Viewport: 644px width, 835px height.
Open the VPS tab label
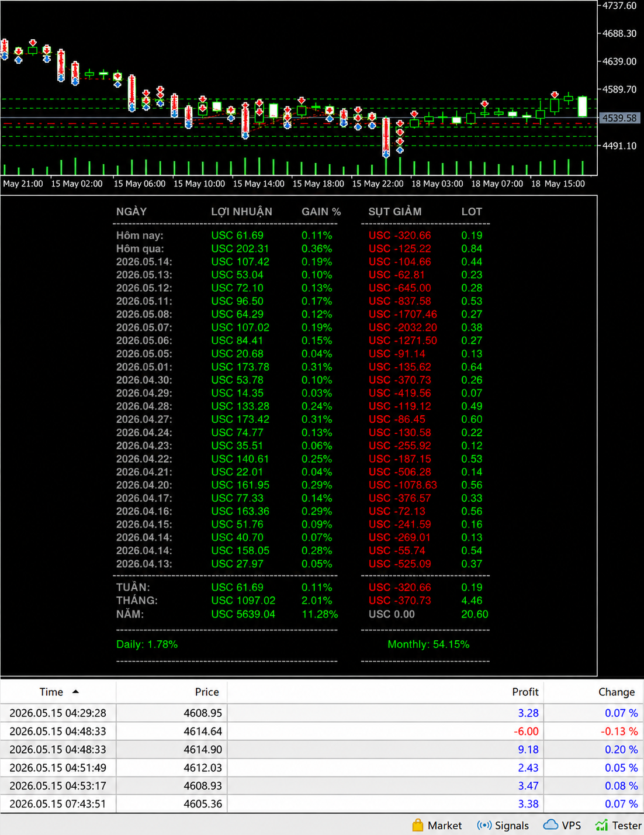pos(571,826)
